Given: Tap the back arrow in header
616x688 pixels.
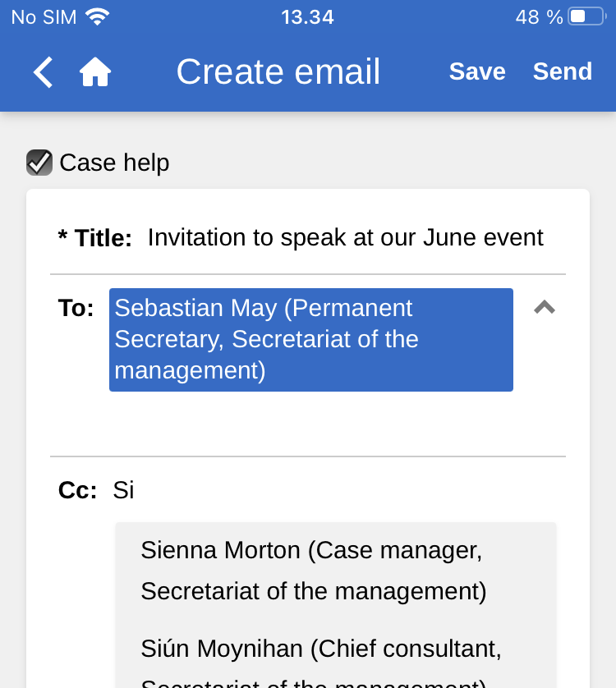Looking at the screenshot, I should point(43,72).
